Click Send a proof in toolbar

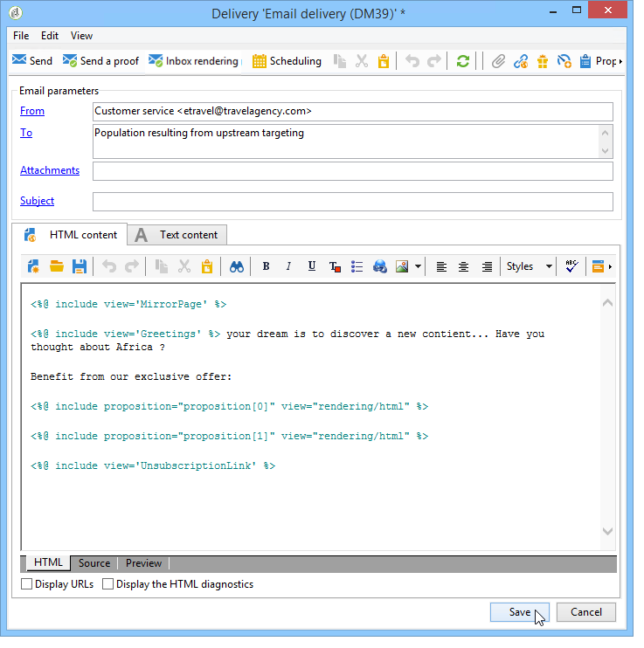tap(100, 61)
